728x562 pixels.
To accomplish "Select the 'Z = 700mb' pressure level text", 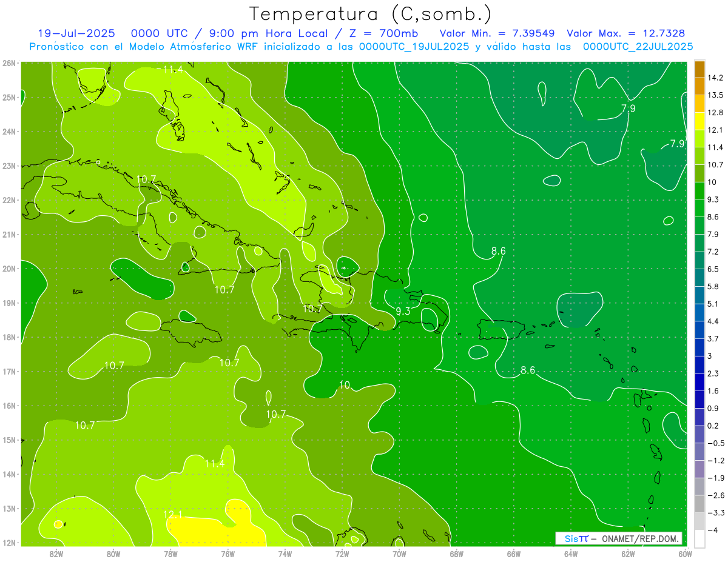I will (x=380, y=33).
